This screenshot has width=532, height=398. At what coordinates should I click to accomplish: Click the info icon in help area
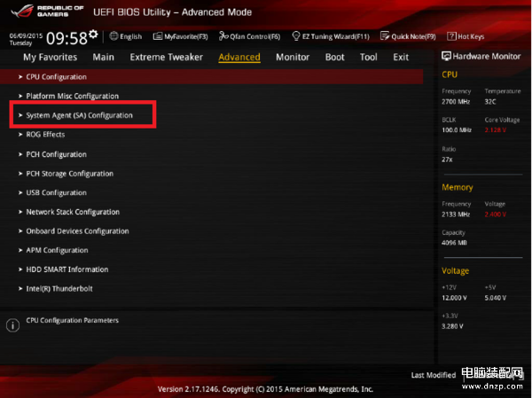[13, 325]
